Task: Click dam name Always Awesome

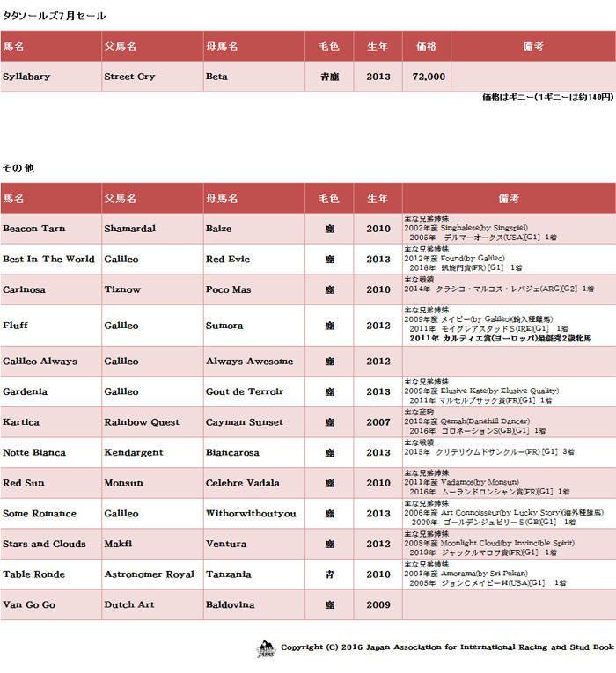Action: click(x=249, y=361)
